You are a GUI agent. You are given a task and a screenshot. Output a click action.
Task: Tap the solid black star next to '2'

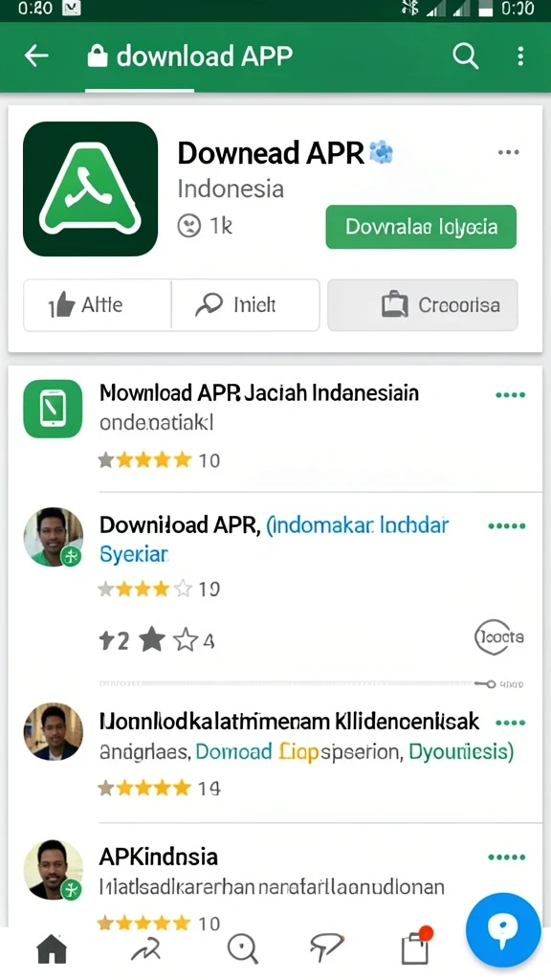pos(152,640)
